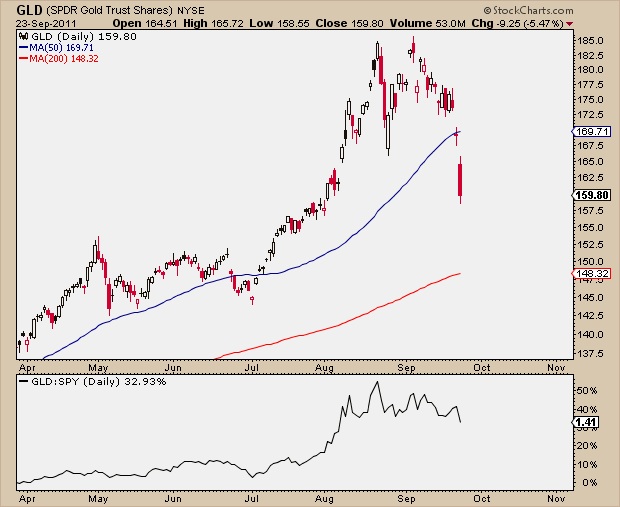Click the 172.5 price axis label
The height and width of the screenshot is (507, 620).
(x=590, y=115)
